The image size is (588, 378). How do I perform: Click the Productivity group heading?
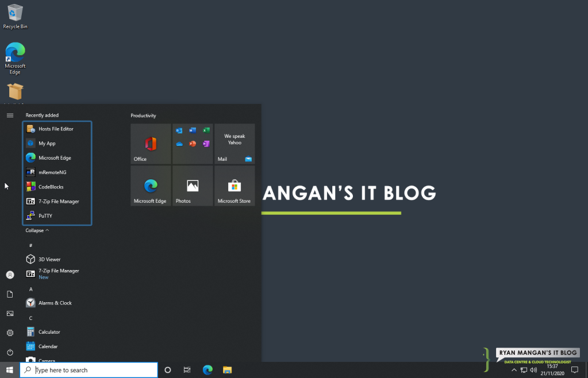tap(143, 116)
